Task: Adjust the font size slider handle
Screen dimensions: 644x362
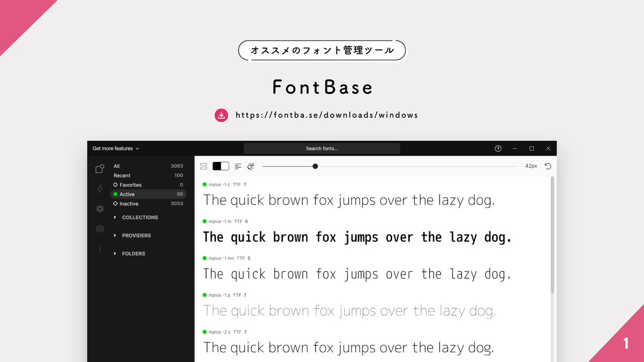Action: [x=315, y=166]
